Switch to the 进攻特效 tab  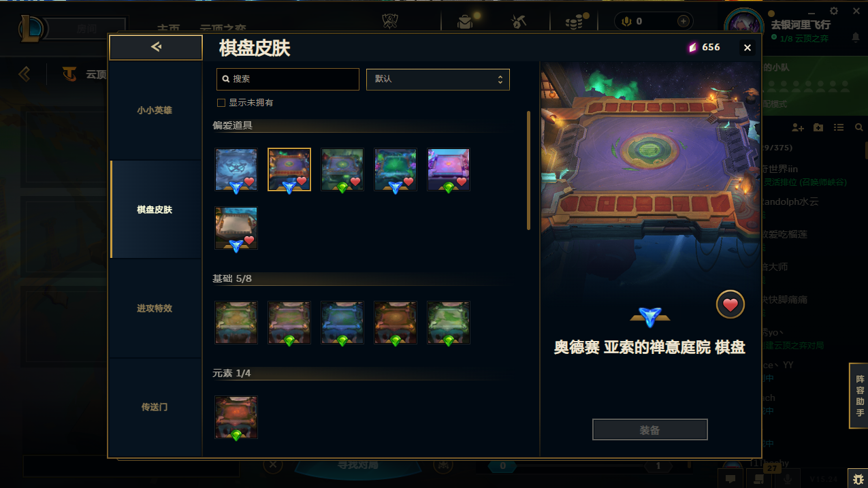point(155,308)
